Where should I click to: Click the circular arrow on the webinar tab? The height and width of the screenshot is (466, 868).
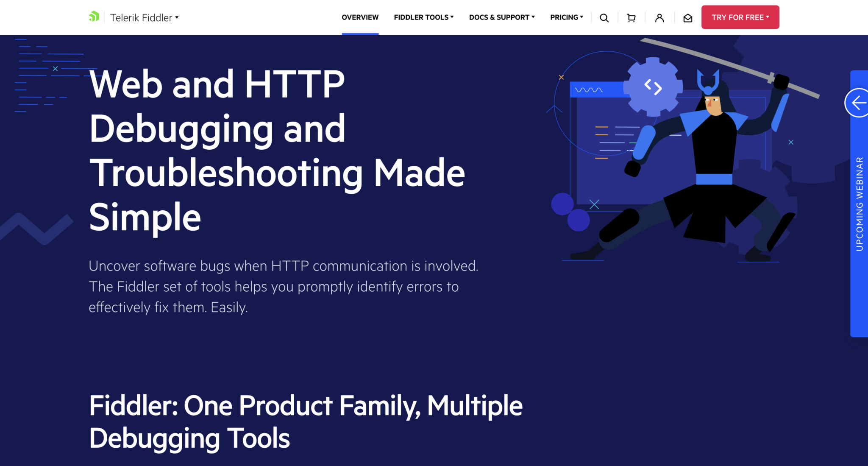859,102
